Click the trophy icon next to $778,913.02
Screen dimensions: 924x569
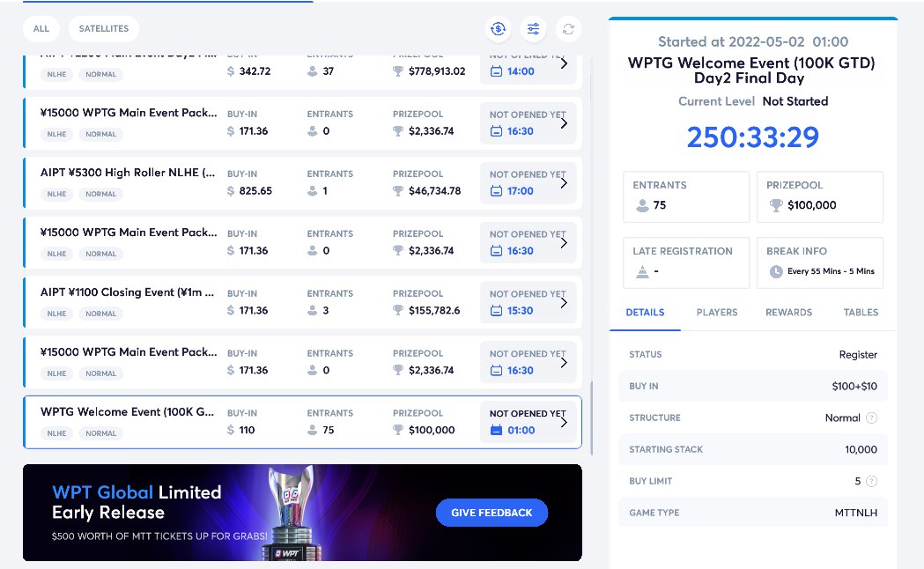click(398, 71)
